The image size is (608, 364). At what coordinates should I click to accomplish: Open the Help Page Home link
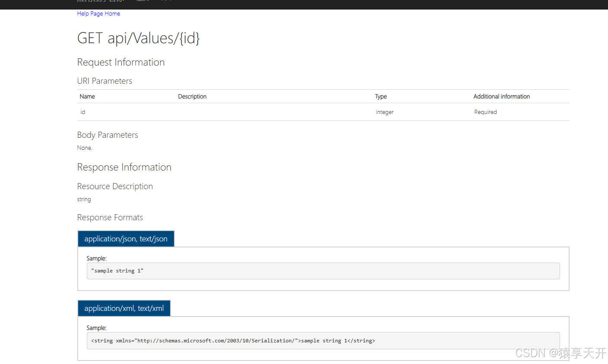98,13
